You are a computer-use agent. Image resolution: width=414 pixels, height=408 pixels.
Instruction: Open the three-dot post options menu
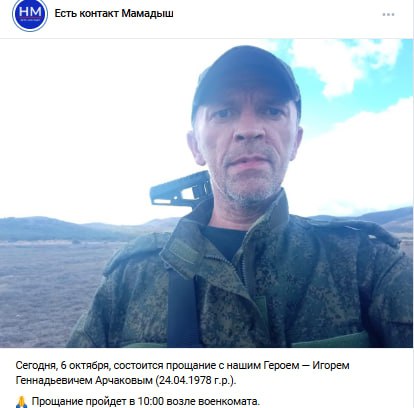pos(388,14)
